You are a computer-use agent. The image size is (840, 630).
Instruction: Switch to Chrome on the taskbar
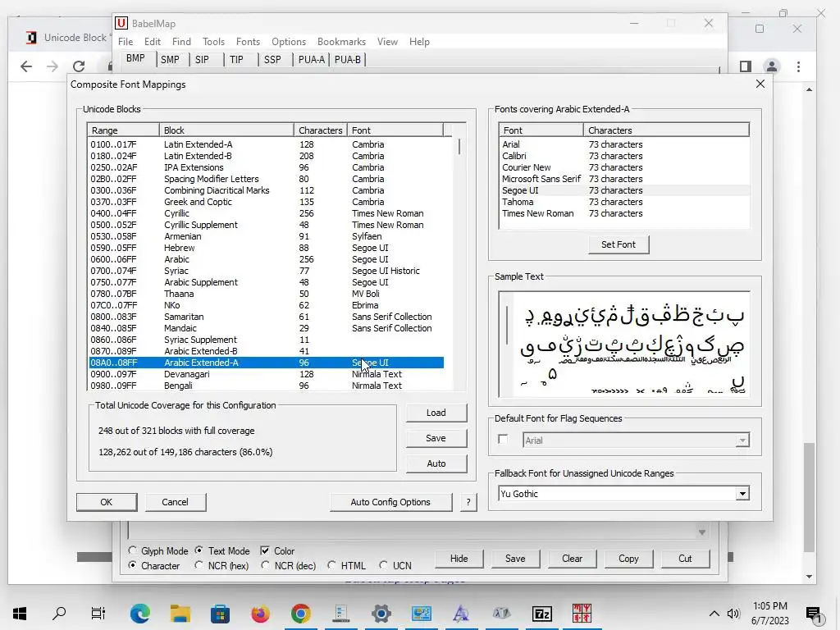[300, 614]
